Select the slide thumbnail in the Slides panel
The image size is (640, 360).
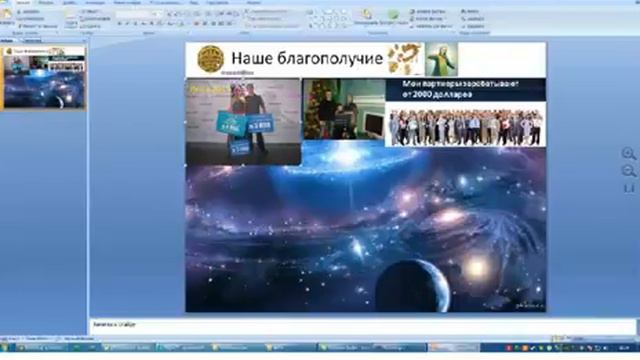click(44, 78)
